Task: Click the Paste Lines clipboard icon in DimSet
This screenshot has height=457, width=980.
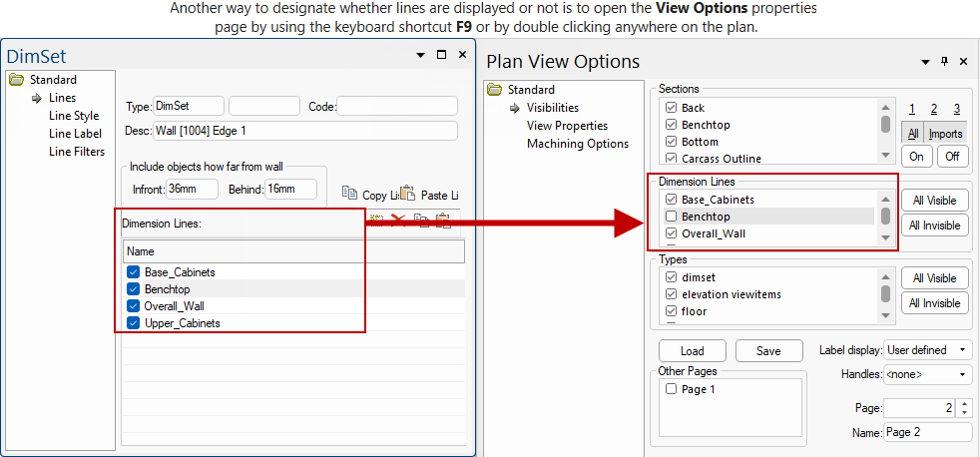Action: pos(407,194)
